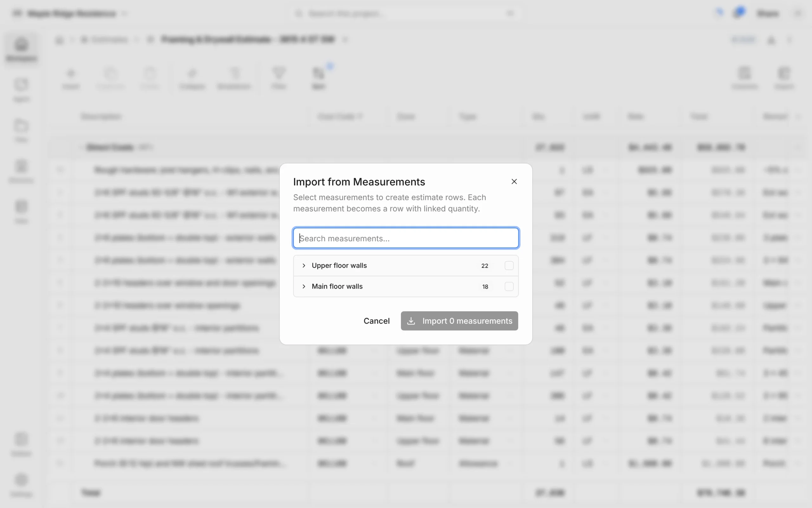This screenshot has height=508, width=812.
Task: Expand the Main floor walls group
Action: 304,286
